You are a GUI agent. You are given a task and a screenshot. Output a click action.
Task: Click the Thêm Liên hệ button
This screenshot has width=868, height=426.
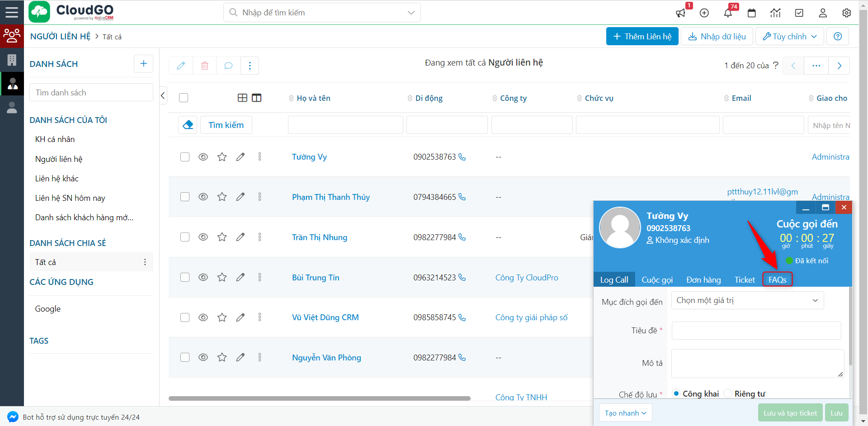coord(642,36)
